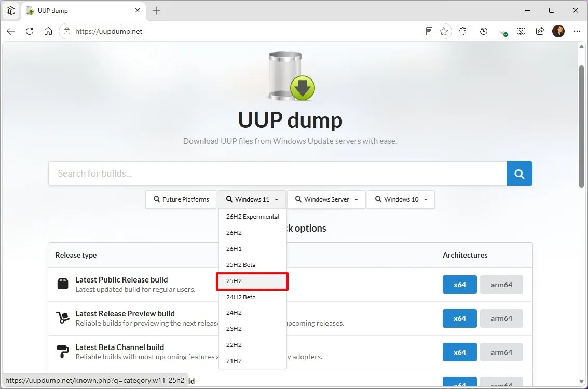The height and width of the screenshot is (389, 588).
Task: Click the blue search magnifier button
Action: click(519, 173)
